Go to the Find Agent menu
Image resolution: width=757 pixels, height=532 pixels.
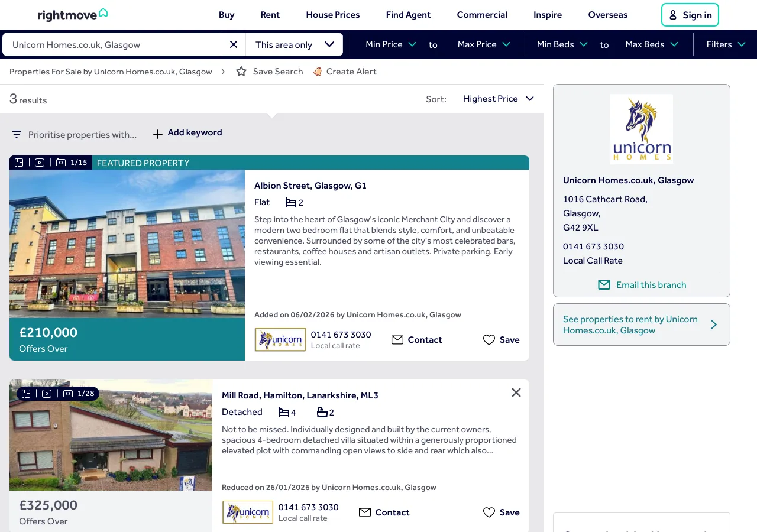tap(408, 15)
